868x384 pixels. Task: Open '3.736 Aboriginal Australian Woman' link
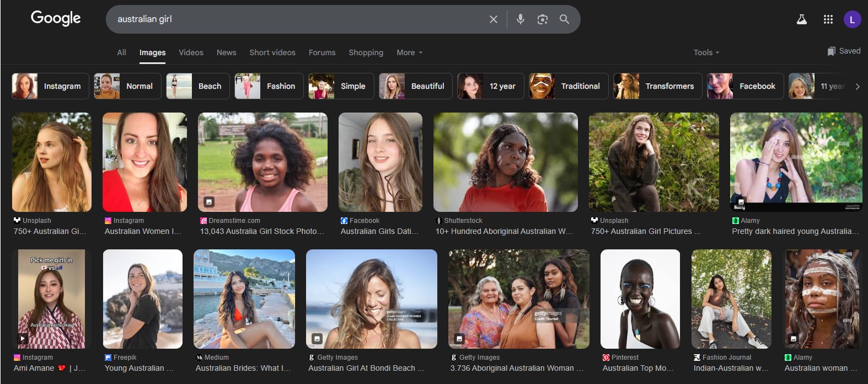coord(517,368)
